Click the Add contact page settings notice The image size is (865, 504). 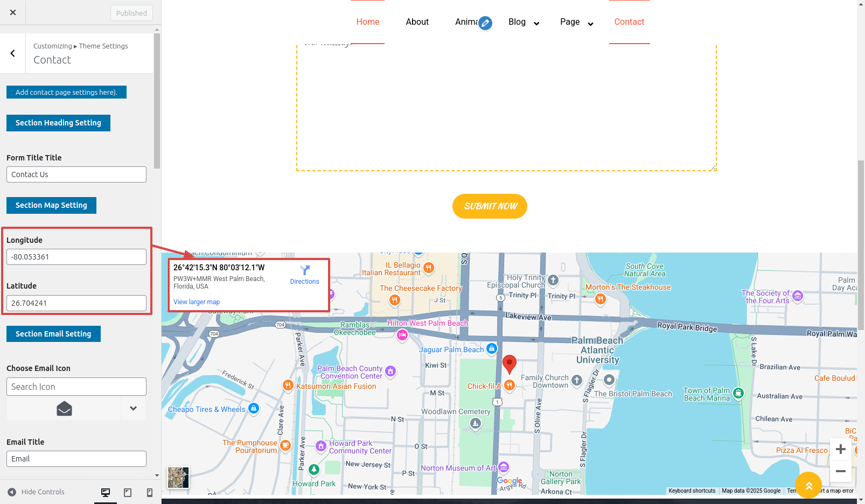(66, 92)
